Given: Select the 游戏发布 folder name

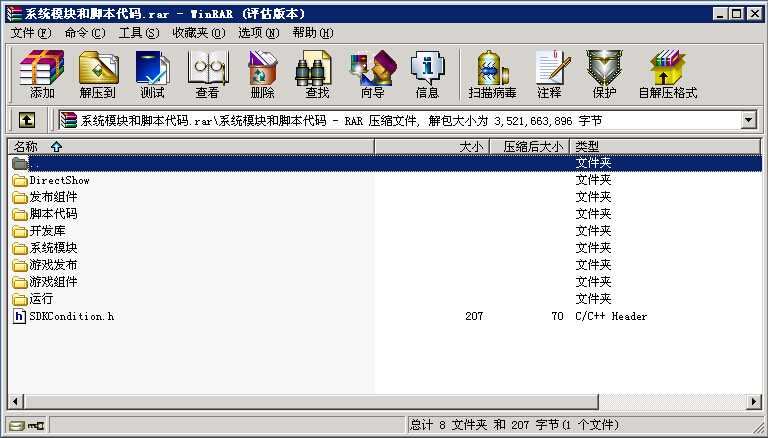Looking at the screenshot, I should click(x=53, y=265).
